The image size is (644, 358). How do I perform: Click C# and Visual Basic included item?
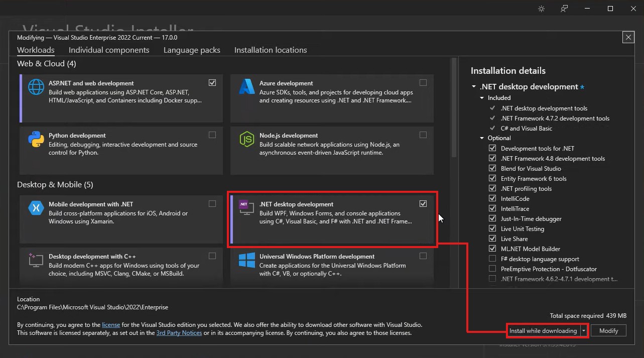click(x=527, y=128)
